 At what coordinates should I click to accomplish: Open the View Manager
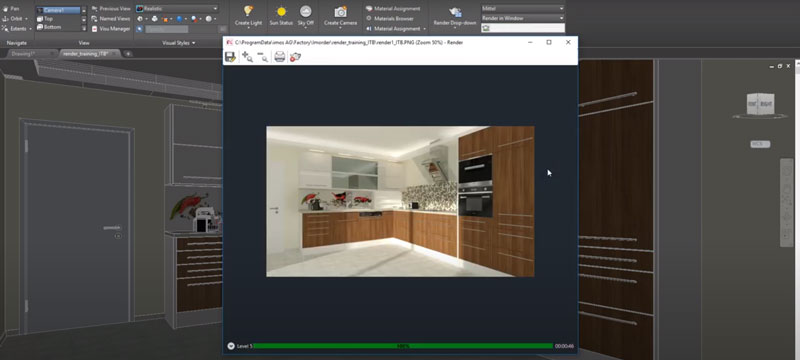pos(111,29)
